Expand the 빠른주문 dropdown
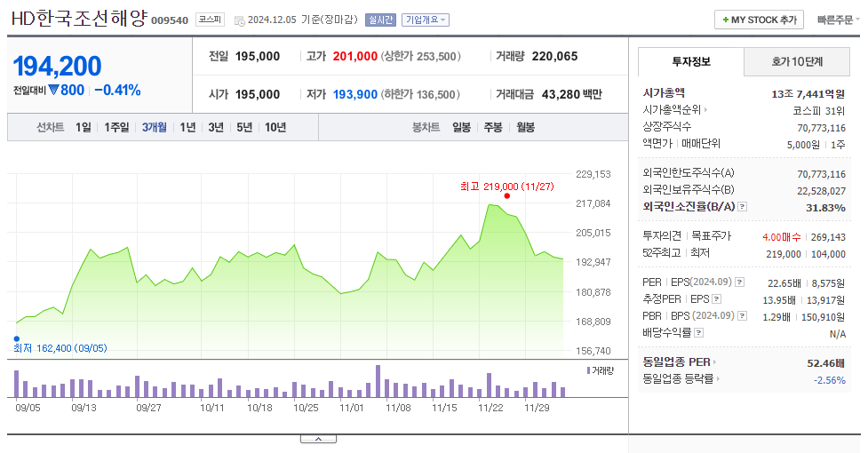The width and height of the screenshot is (868, 453). pos(839,20)
